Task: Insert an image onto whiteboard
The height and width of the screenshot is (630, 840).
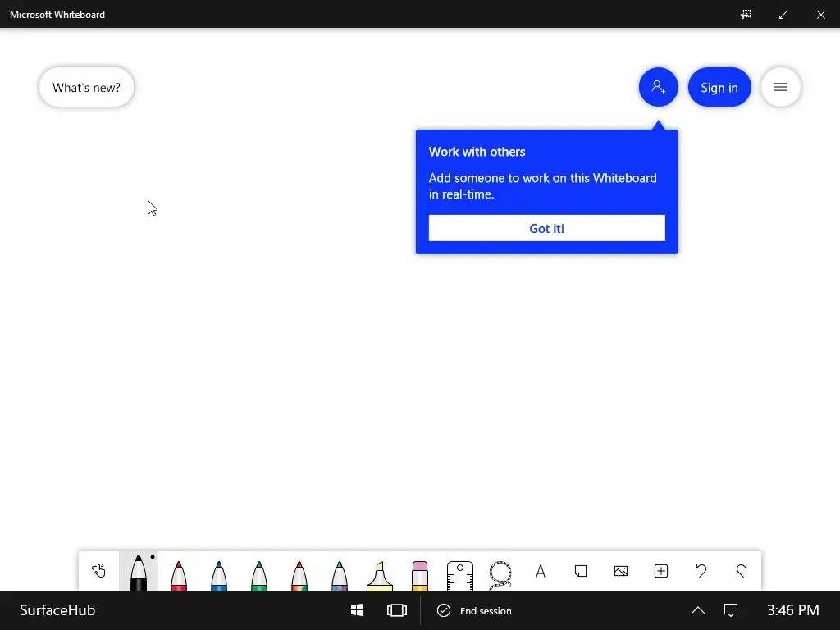Action: (x=621, y=571)
